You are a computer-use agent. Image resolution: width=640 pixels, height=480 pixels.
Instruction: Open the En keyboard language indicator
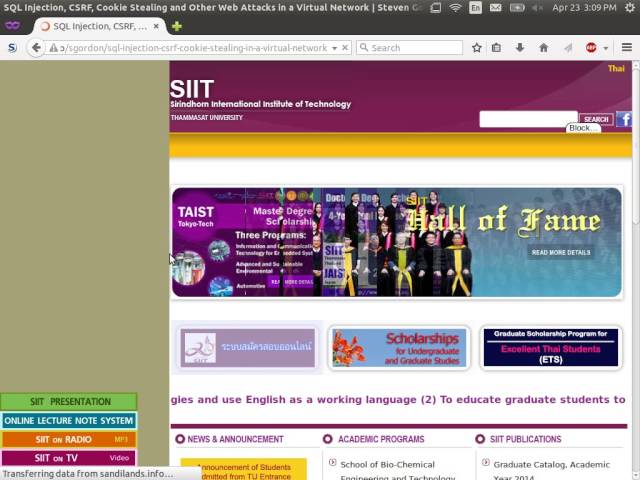tap(475, 7)
